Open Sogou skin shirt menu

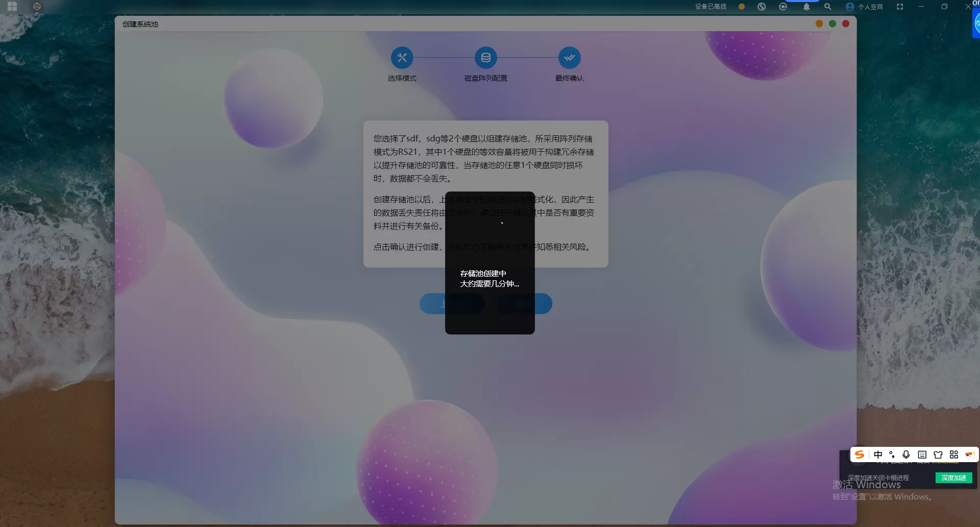[x=938, y=454]
